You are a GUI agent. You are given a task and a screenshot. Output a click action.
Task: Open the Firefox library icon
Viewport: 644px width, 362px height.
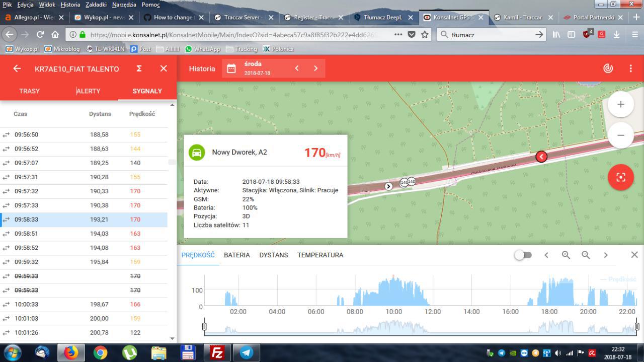[556, 35]
